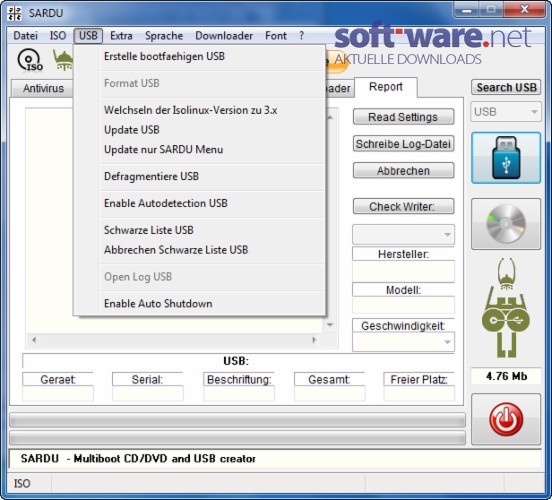The image size is (552, 500).
Task: Toggle Enable Auto Shutdown
Action: click(200, 304)
